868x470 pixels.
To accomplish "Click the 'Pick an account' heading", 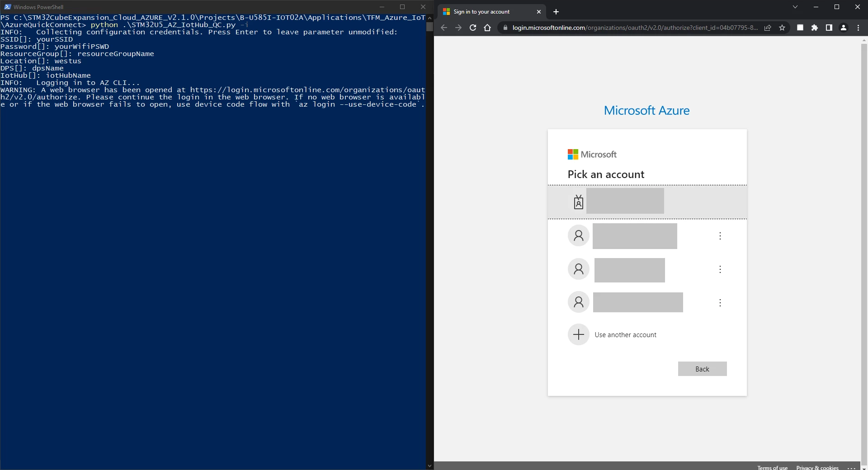I will click(x=606, y=174).
